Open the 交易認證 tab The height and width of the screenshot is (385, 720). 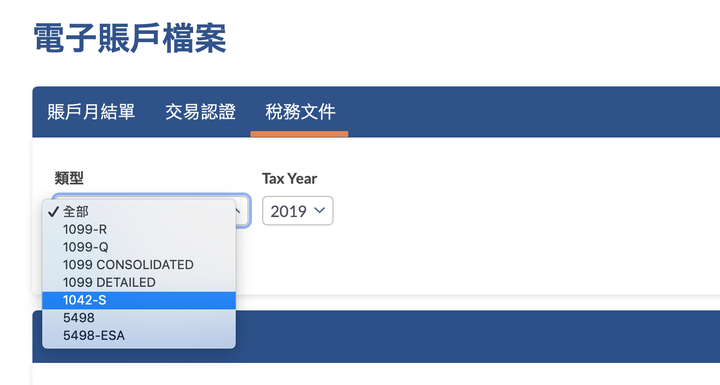[x=200, y=112]
